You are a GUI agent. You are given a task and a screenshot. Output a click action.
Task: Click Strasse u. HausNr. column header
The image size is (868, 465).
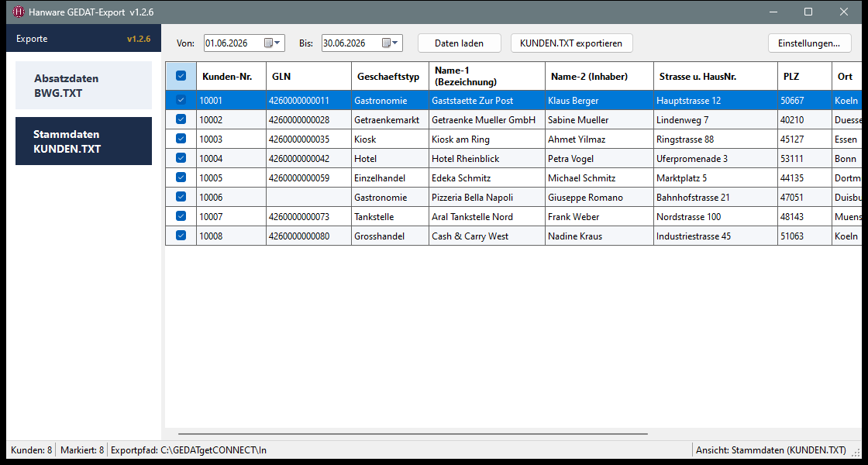(716, 77)
